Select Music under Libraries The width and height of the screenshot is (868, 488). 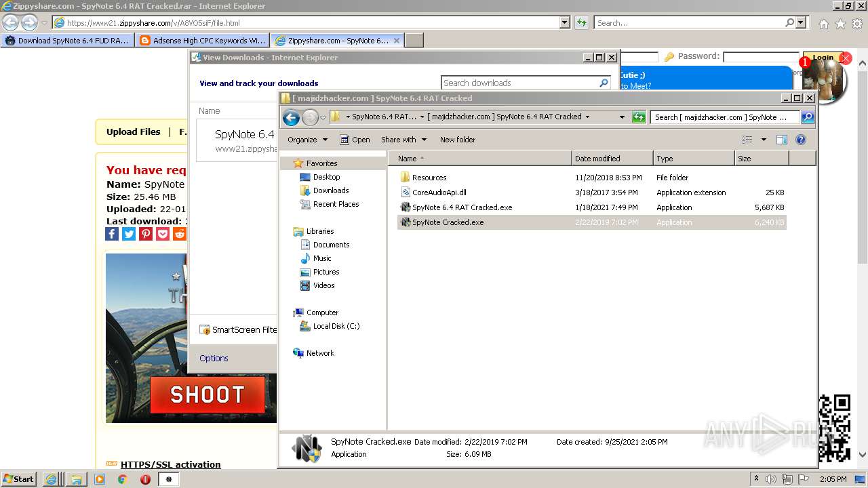tap(322, 258)
